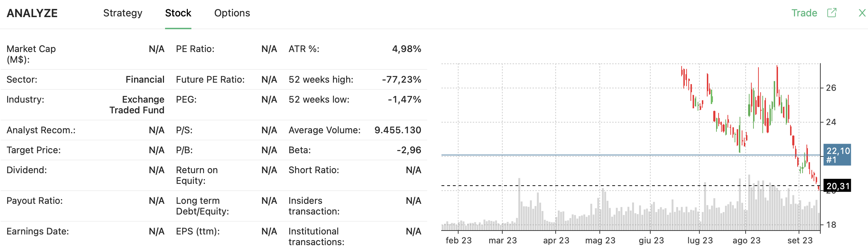Click the ATR % value 4,98%
This screenshot has width=868, height=248.
click(x=406, y=49)
